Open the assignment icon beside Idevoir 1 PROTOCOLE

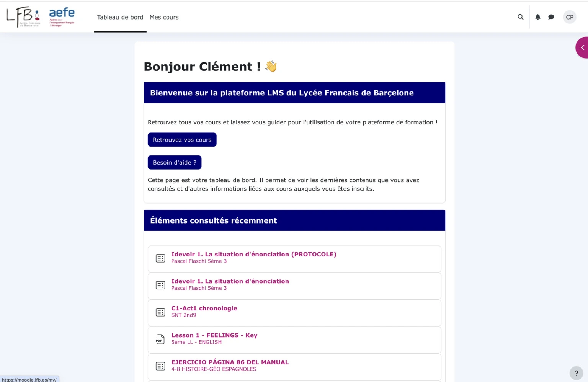160,258
